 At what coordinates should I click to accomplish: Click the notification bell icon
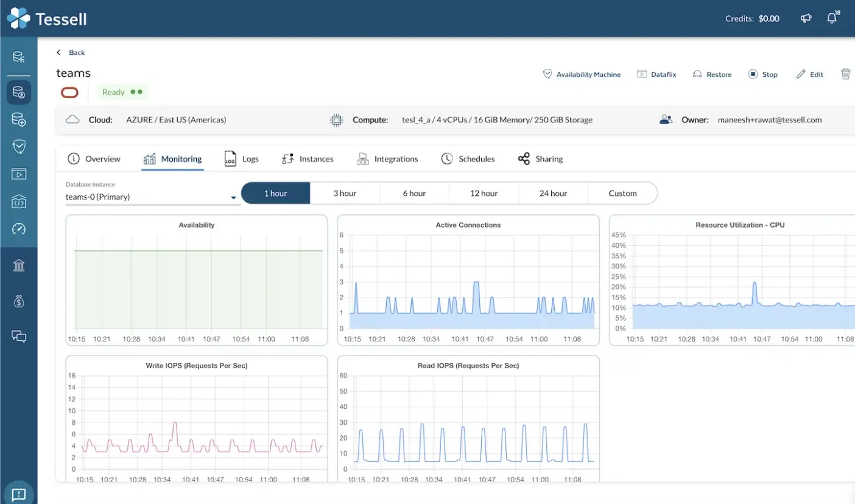pos(832,19)
